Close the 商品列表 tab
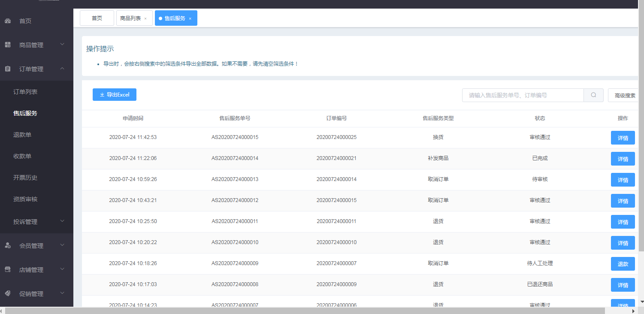The width and height of the screenshot is (644, 314). coord(145,18)
